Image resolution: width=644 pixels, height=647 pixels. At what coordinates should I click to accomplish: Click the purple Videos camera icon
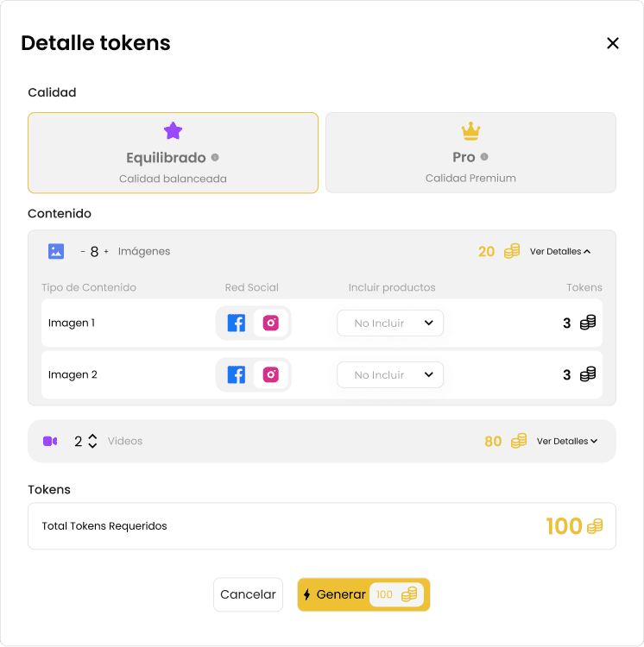tap(50, 441)
